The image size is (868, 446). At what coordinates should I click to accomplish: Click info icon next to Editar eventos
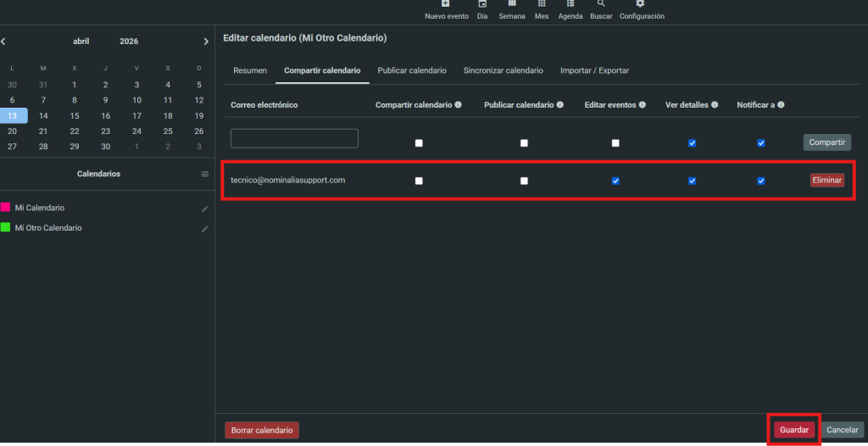(643, 105)
